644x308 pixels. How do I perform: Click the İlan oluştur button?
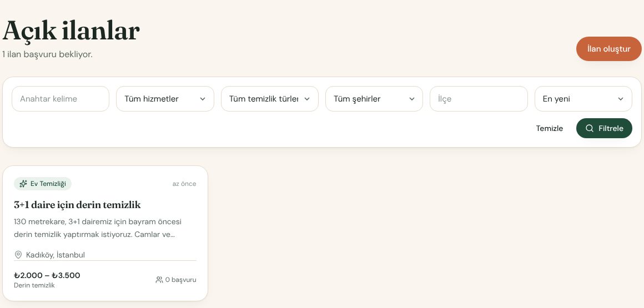(x=608, y=49)
